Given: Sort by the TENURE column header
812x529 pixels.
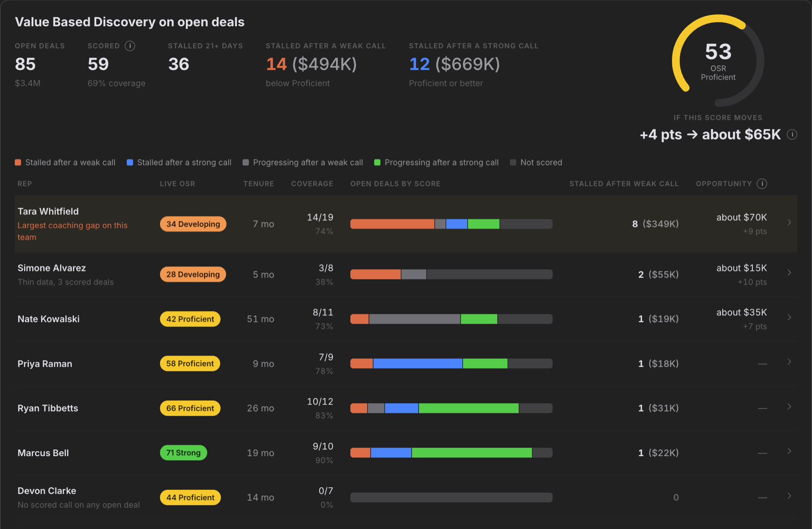Looking at the screenshot, I should (x=258, y=184).
